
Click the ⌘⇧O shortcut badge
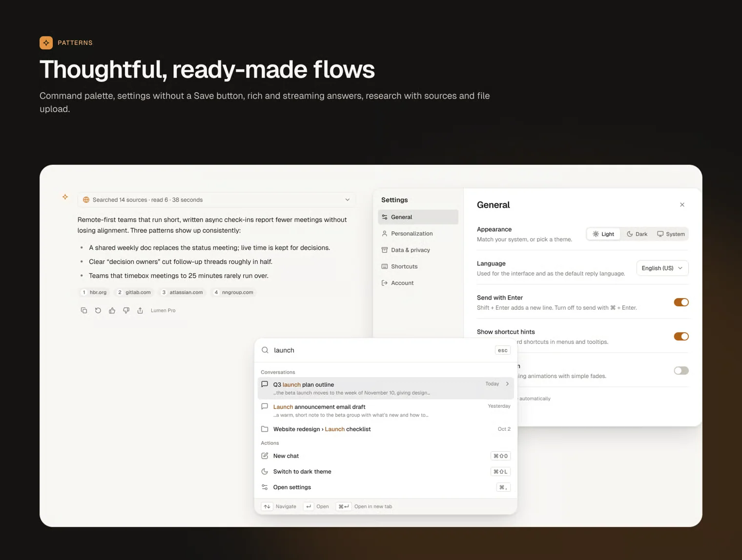point(500,456)
